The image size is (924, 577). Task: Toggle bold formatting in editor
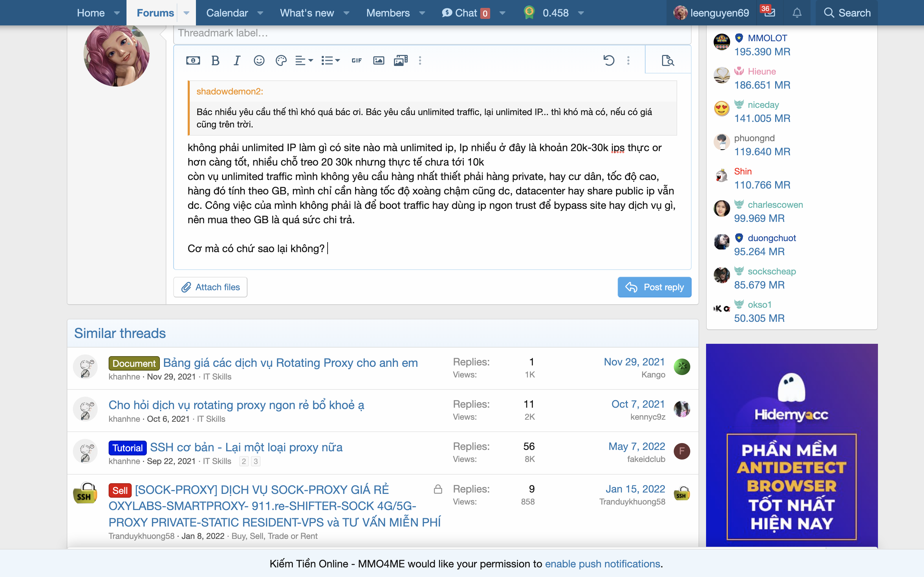click(x=215, y=60)
